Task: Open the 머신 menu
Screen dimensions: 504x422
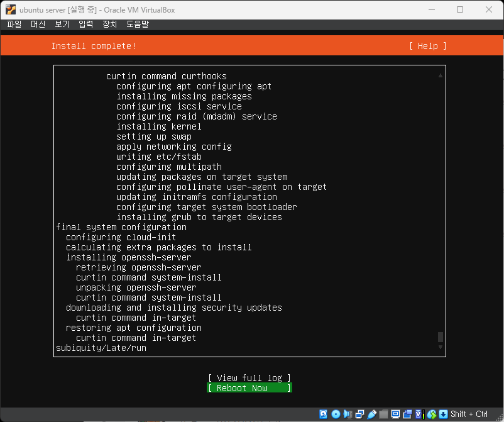Action: click(38, 24)
